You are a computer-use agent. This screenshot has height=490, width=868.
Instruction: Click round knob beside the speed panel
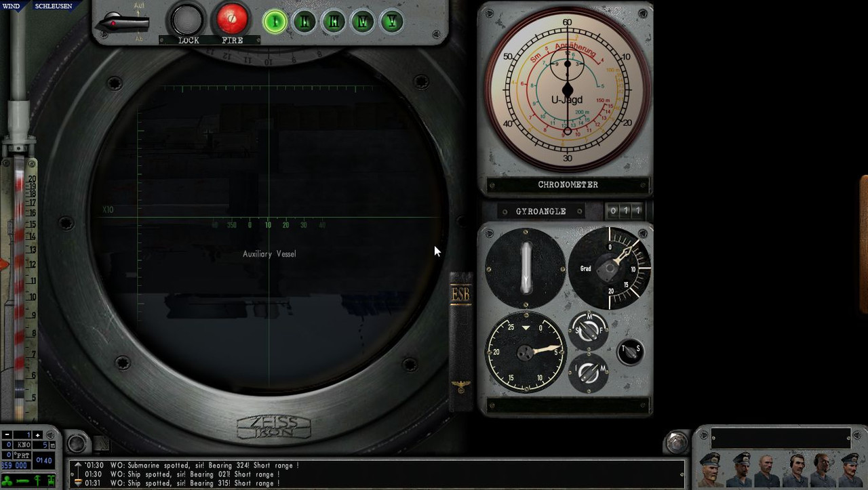tap(77, 443)
